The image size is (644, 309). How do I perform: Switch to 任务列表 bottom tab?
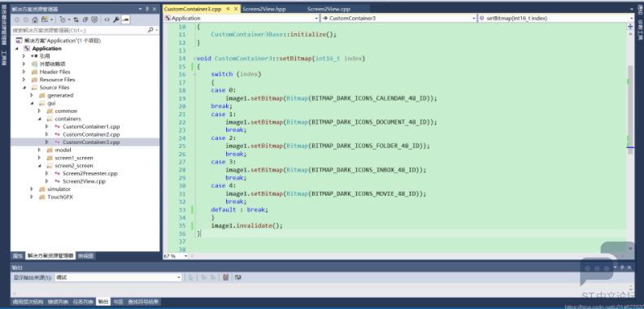[x=83, y=302]
